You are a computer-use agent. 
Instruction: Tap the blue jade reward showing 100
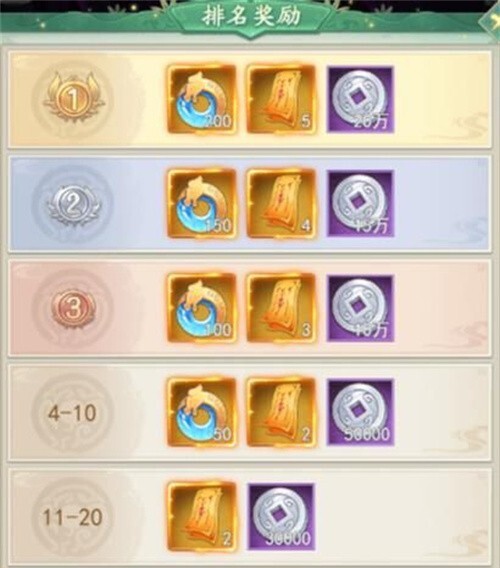pyautogui.click(x=201, y=308)
